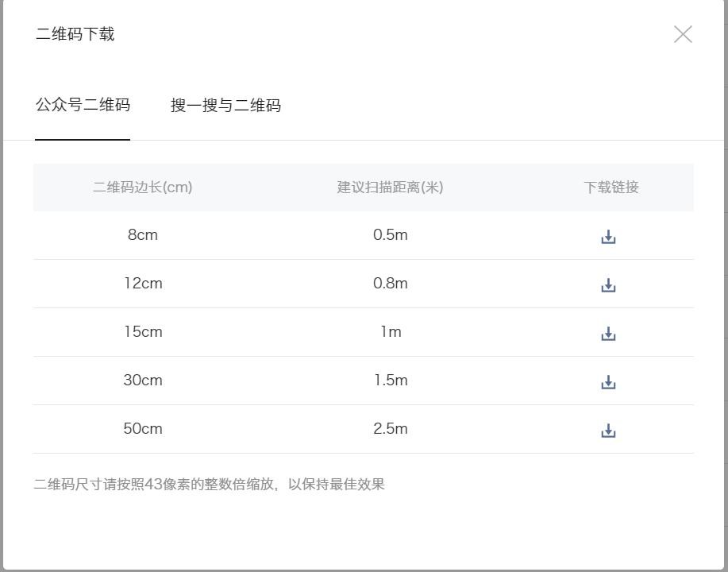
Task: Close the 二维码下载 dialog
Action: click(x=683, y=34)
